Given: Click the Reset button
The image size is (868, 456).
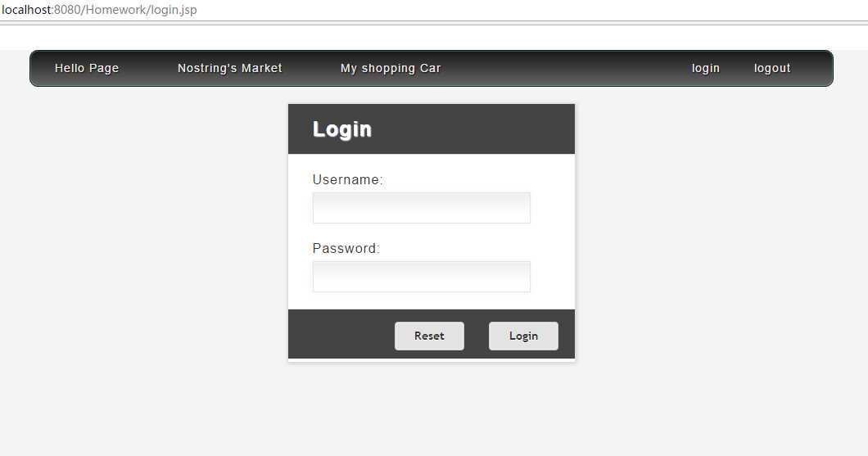Looking at the screenshot, I should [x=430, y=336].
